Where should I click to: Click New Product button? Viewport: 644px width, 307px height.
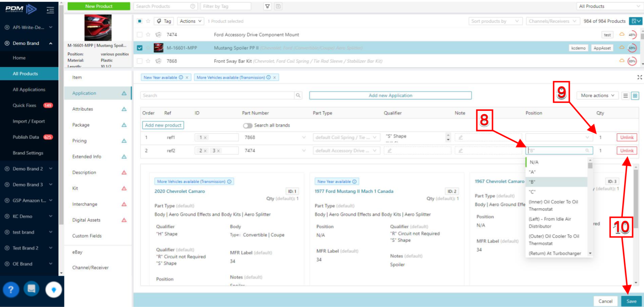coord(99,6)
